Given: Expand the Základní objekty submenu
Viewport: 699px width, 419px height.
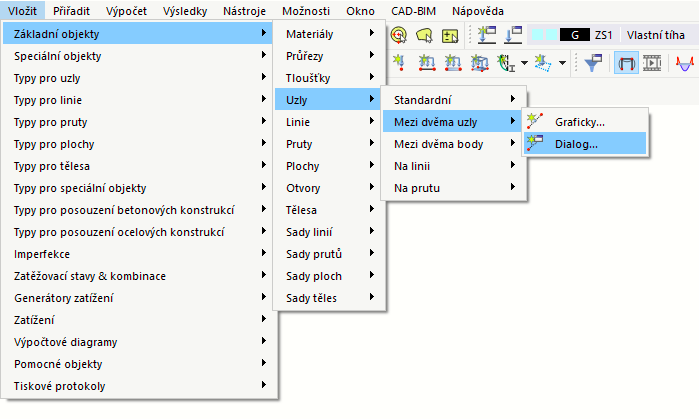Looking at the screenshot, I should tap(137, 33).
